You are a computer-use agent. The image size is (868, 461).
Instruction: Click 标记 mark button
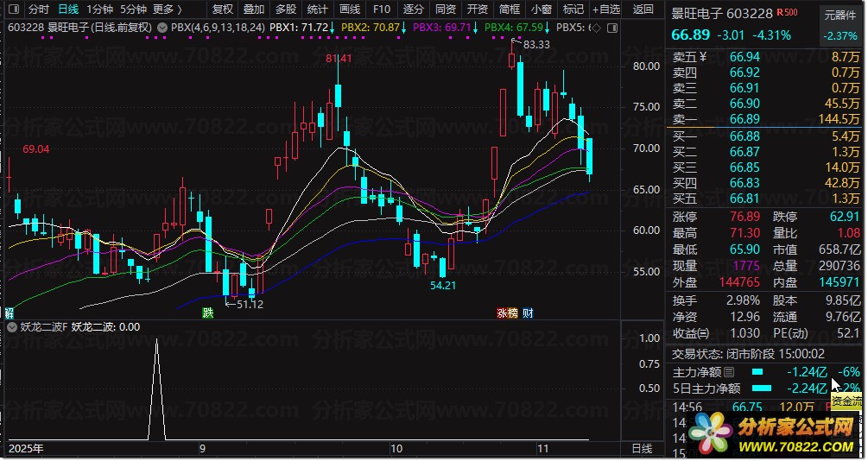pyautogui.click(x=573, y=9)
